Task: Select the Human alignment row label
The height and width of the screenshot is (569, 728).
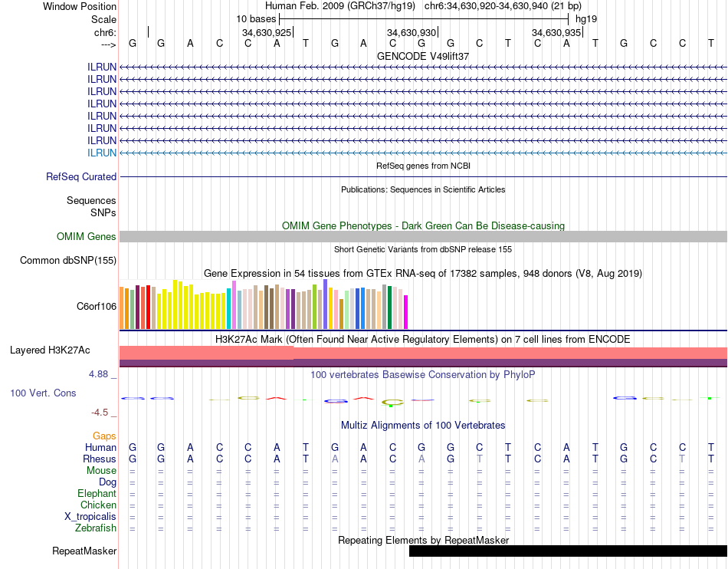Action: pos(100,447)
